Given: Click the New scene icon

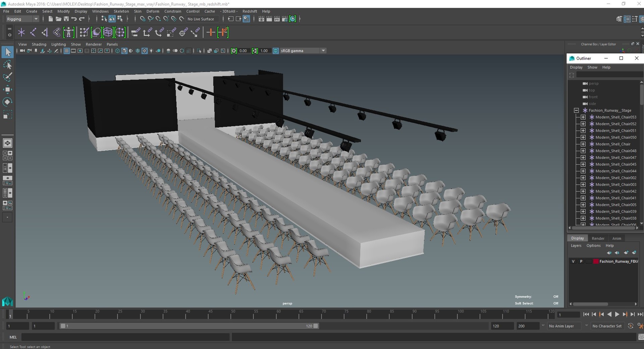Looking at the screenshot, I should click(50, 19).
